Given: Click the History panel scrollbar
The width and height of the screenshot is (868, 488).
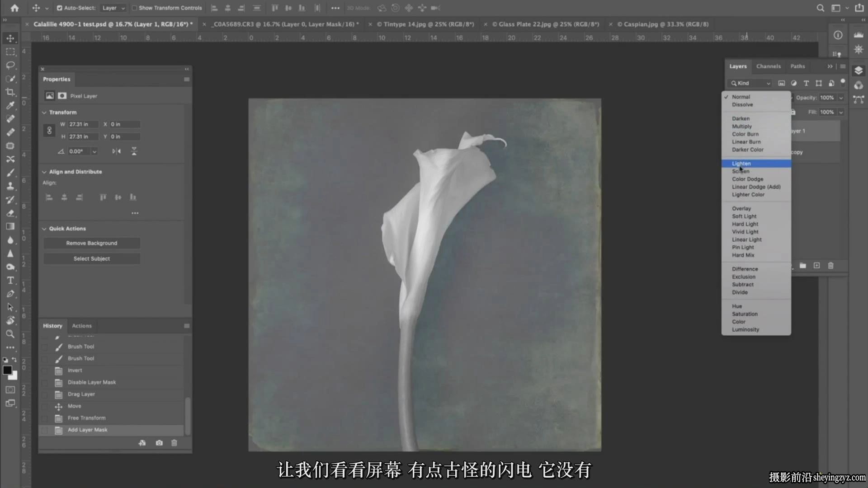Looking at the screenshot, I should [x=188, y=416].
